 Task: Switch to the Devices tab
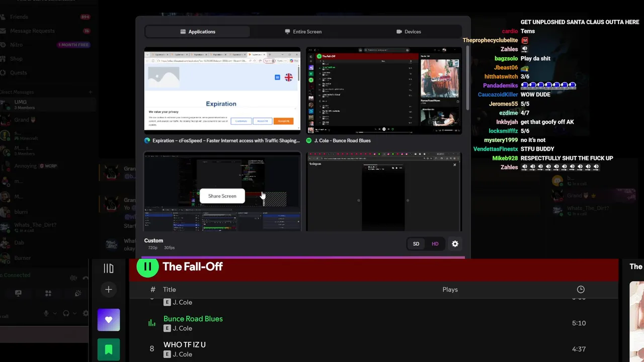[x=409, y=32]
